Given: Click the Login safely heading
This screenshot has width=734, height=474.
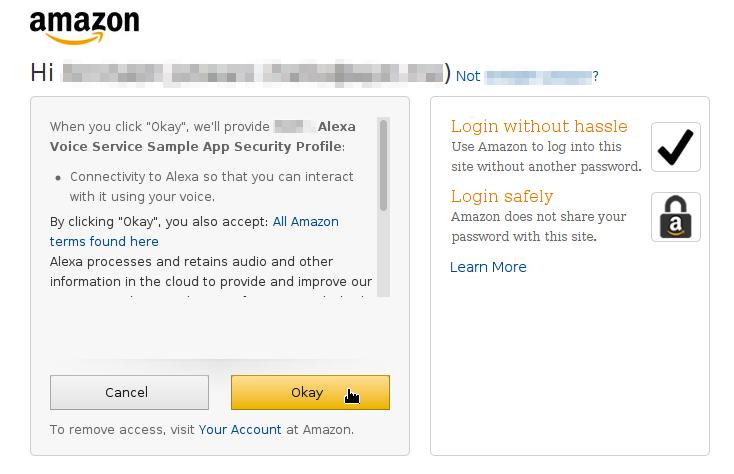Looking at the screenshot, I should click(x=502, y=196).
